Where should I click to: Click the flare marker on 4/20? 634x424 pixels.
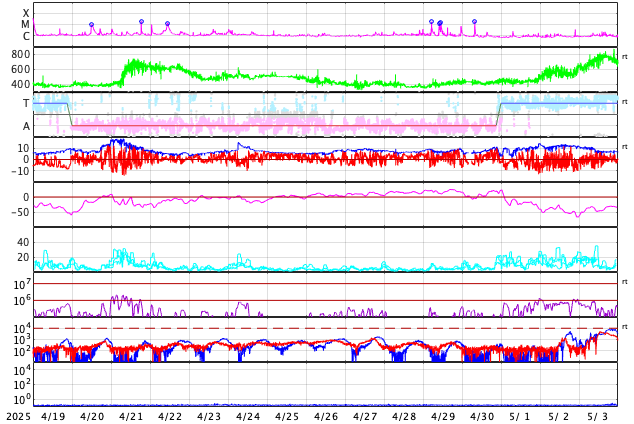point(91,25)
